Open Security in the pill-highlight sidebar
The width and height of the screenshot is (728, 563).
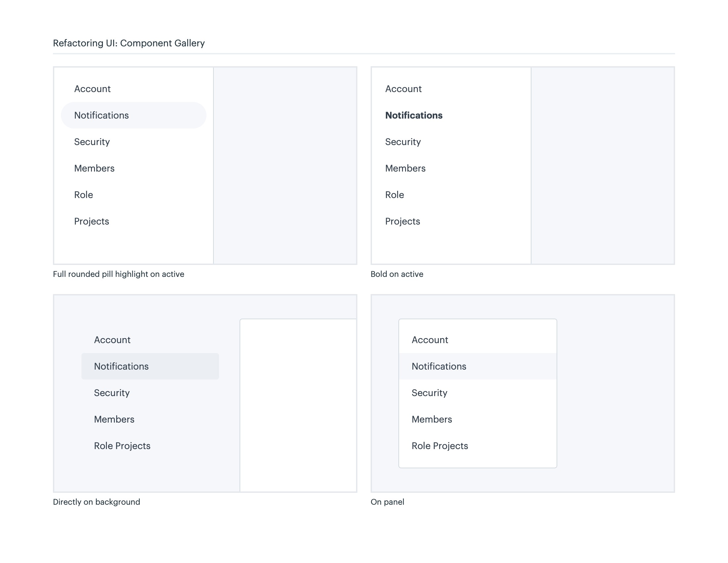click(x=92, y=142)
